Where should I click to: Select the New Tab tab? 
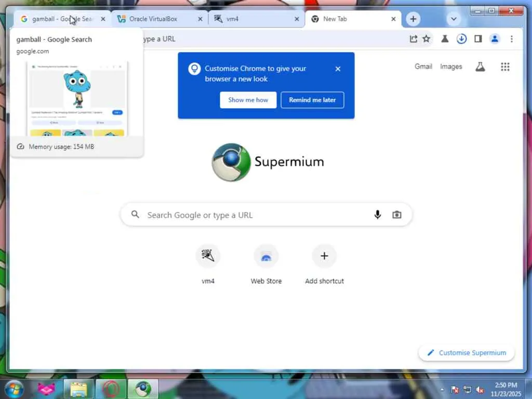point(353,19)
